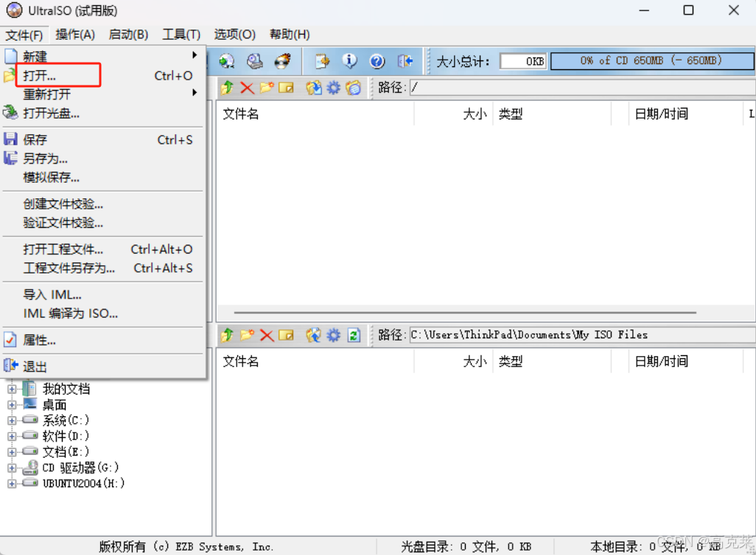Click the red X delete icon in local toolbar
This screenshot has width=756, height=555.
pos(267,335)
